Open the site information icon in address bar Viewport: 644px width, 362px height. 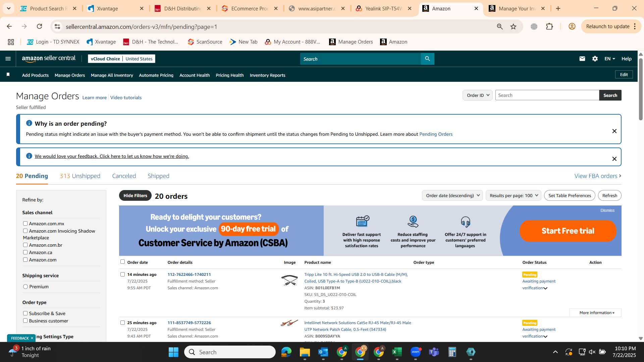pos(57,26)
